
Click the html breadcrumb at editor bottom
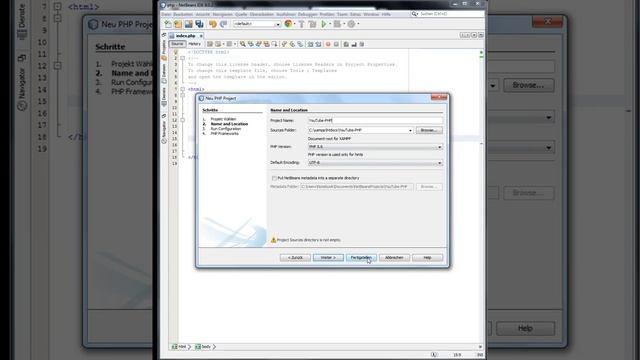(x=179, y=347)
